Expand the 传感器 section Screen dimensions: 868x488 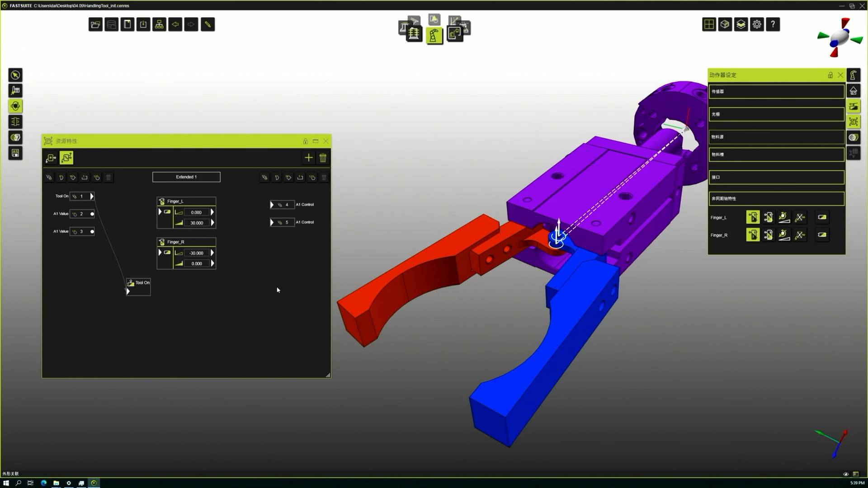tap(776, 91)
